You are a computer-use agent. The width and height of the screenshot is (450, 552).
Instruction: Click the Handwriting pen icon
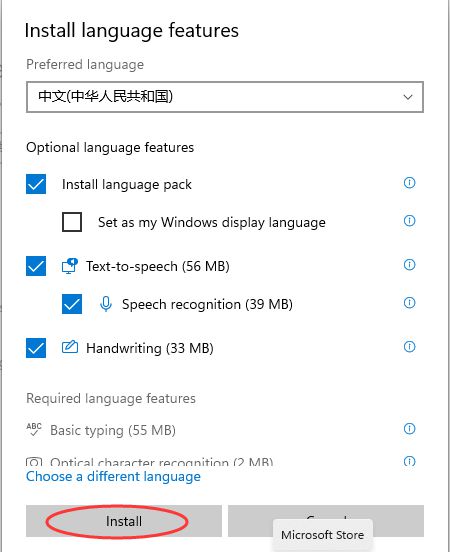coord(70,347)
